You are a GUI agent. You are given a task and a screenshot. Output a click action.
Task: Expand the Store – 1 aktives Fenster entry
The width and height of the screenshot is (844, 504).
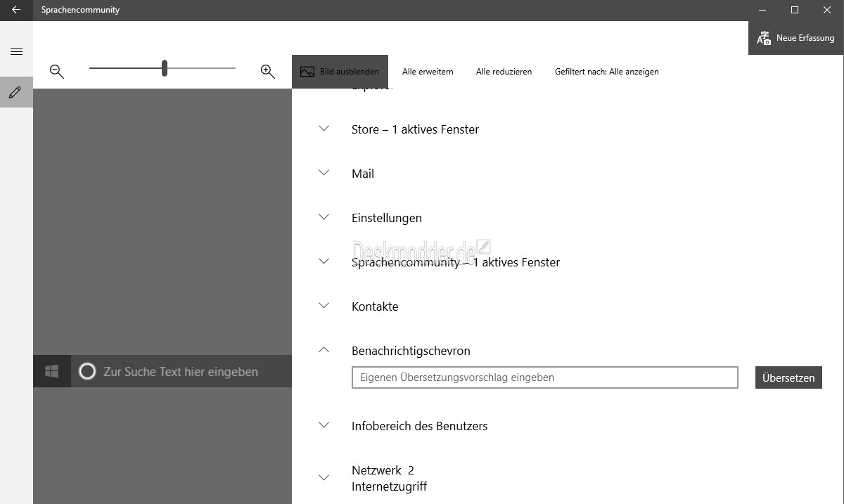[324, 129]
